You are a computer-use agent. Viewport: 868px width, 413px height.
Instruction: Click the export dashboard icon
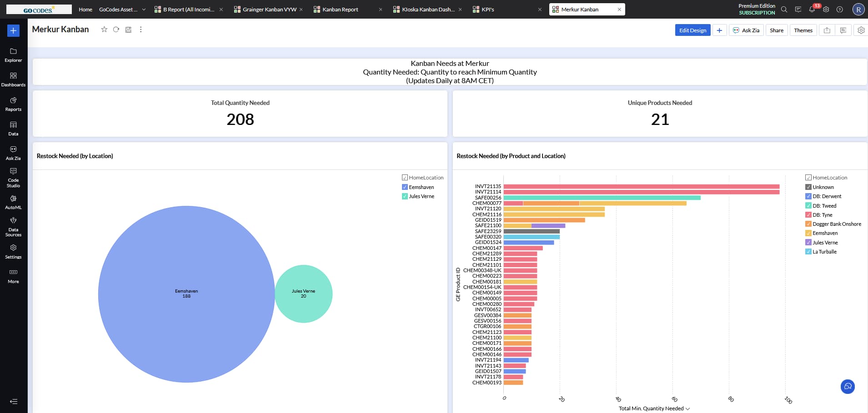click(827, 30)
